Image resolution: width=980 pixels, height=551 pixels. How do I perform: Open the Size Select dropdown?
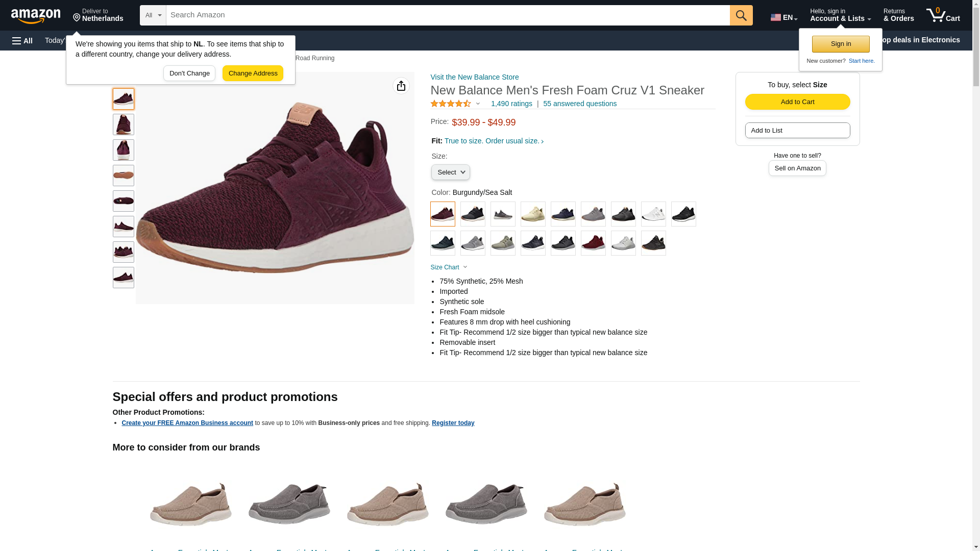click(450, 172)
